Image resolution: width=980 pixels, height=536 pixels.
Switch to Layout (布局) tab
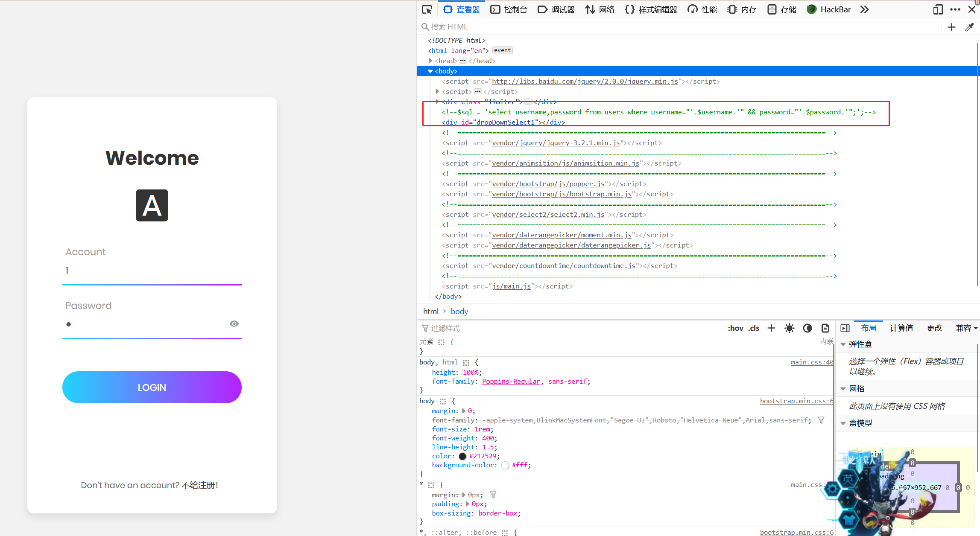869,328
